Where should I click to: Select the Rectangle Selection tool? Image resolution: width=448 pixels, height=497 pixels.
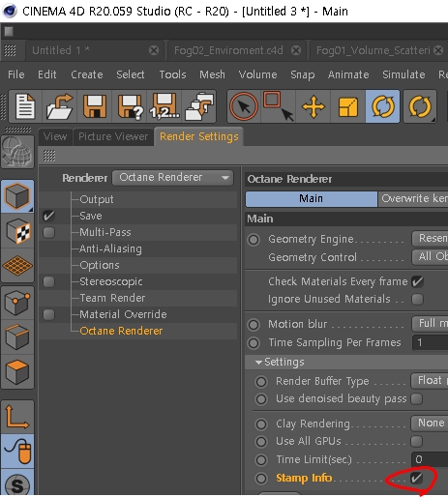(x=279, y=106)
